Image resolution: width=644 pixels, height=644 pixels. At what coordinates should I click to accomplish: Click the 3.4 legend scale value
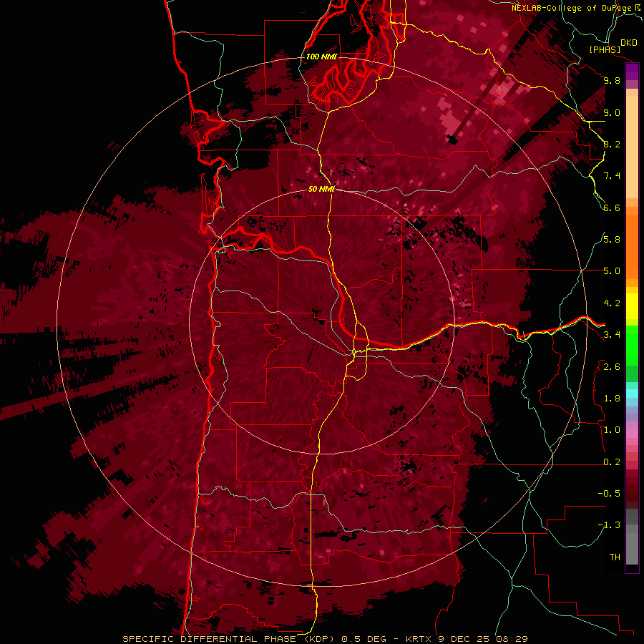(612, 335)
